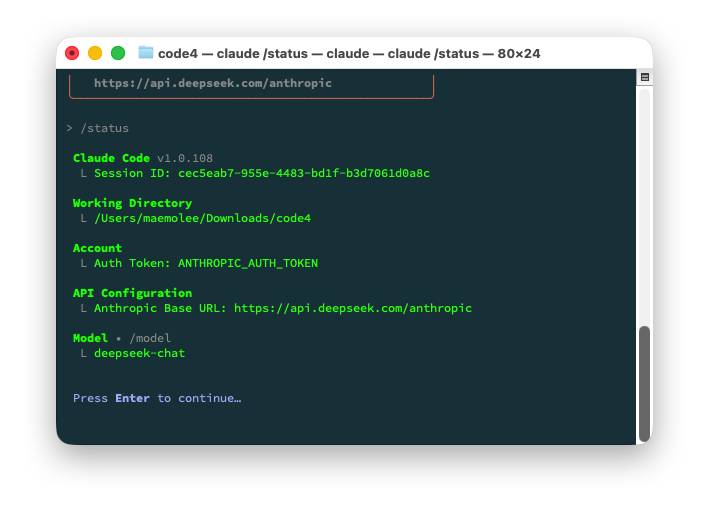The width and height of the screenshot is (709, 520).
Task: Click the '/status' command text
Action: coord(104,128)
